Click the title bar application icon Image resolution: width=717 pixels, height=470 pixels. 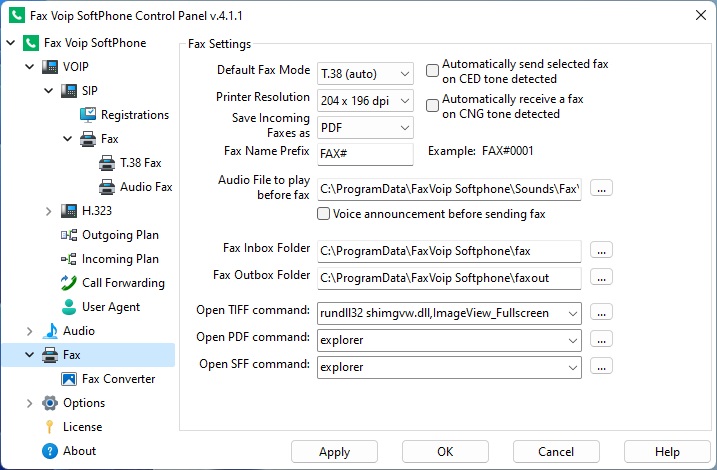tap(17, 16)
